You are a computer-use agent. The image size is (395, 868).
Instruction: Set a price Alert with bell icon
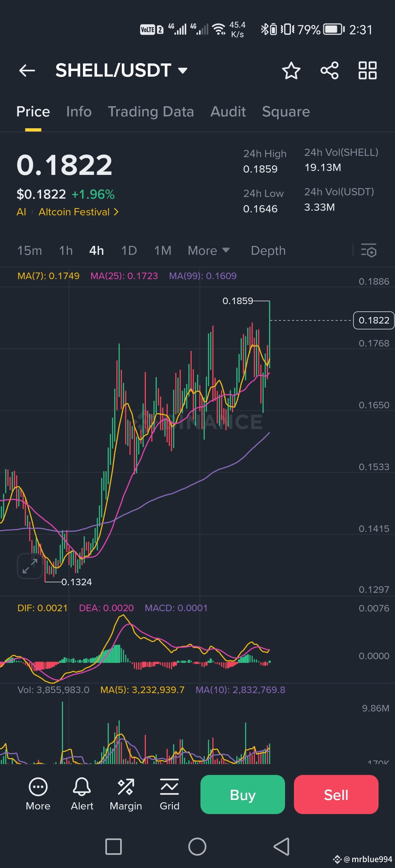(x=82, y=794)
